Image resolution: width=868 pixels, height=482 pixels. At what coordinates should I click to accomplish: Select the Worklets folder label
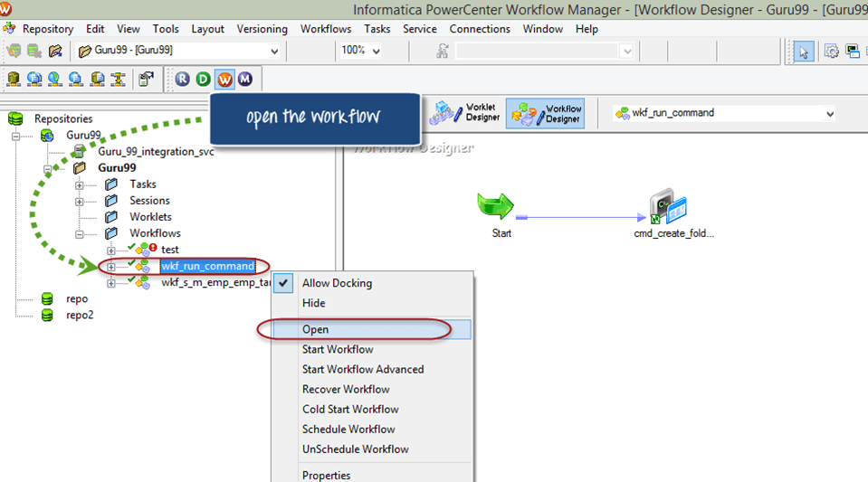pyautogui.click(x=150, y=217)
